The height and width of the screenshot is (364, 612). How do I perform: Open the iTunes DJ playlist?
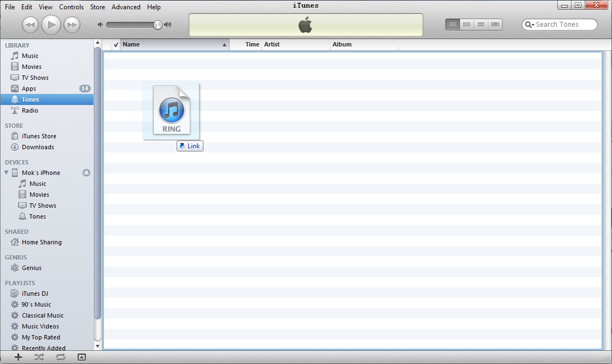(47, 294)
